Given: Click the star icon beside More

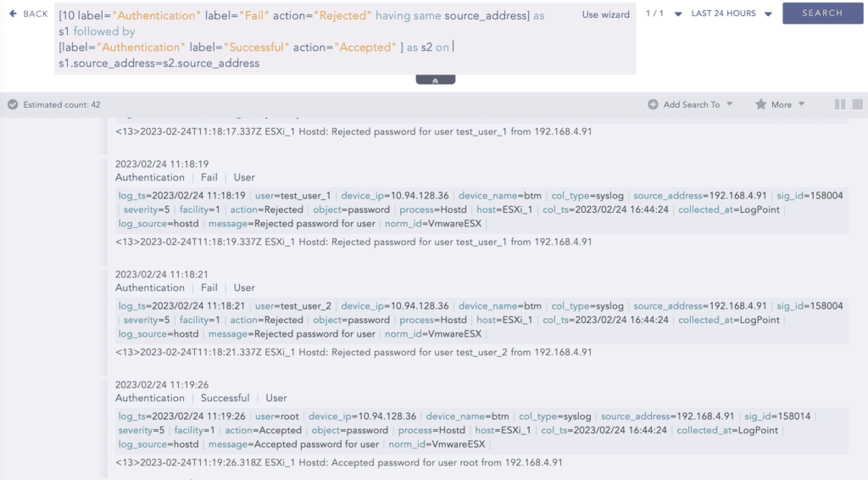Looking at the screenshot, I should tap(760, 104).
